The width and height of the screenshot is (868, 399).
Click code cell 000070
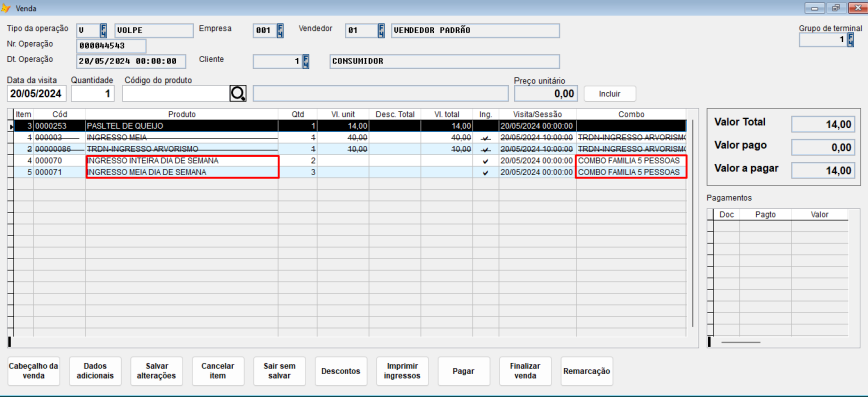pos(59,161)
